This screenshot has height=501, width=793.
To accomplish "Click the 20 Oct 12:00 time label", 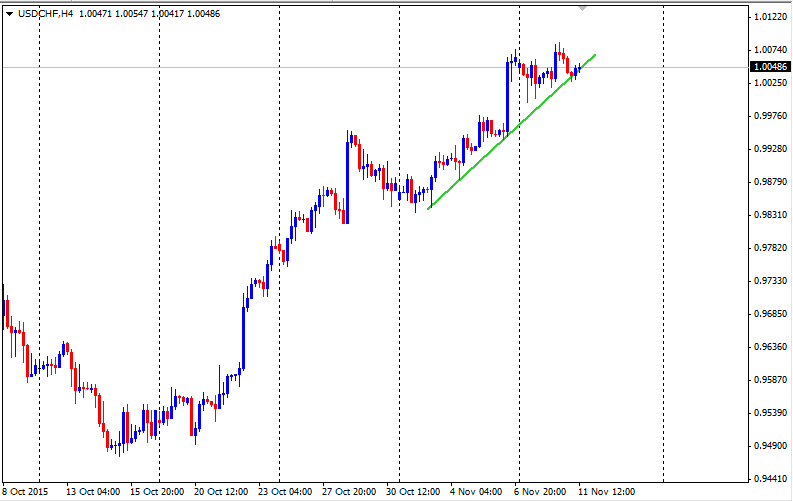I will point(221,492).
